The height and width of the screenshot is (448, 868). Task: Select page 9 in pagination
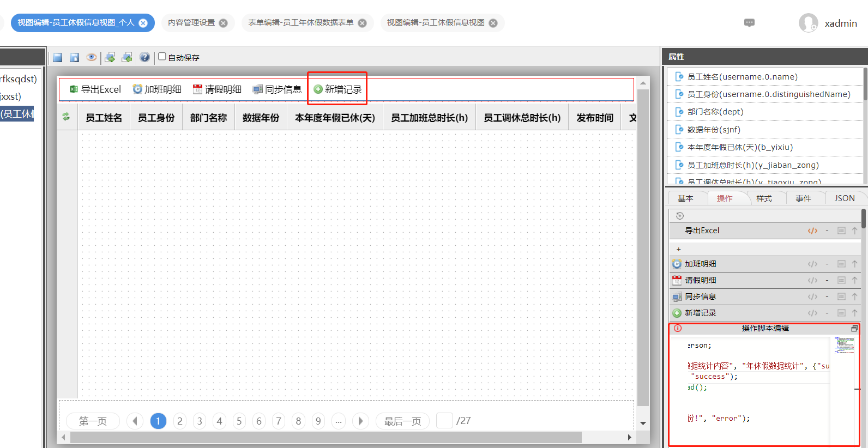(318, 421)
